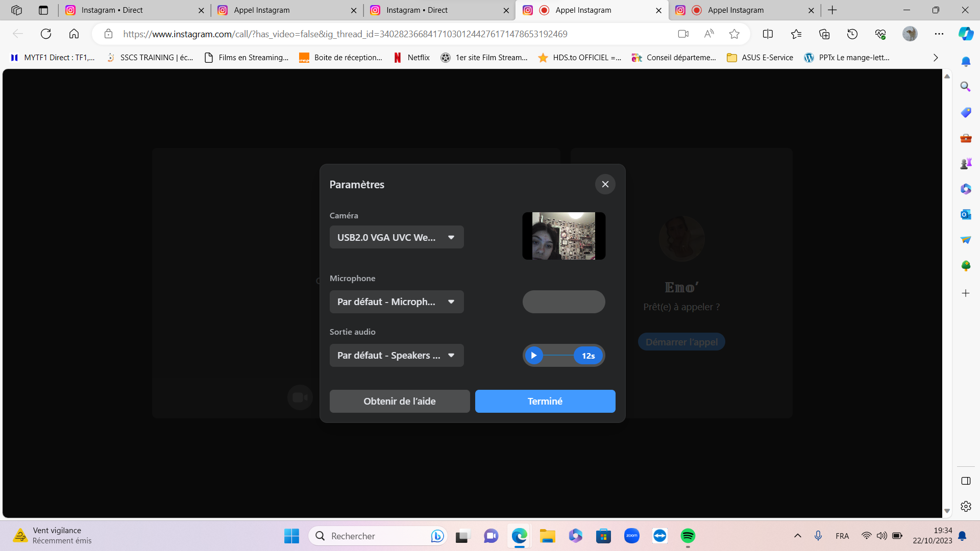Add this page to favorites via the star icon
This screenshot has width=980, height=551.
pyautogui.click(x=734, y=34)
